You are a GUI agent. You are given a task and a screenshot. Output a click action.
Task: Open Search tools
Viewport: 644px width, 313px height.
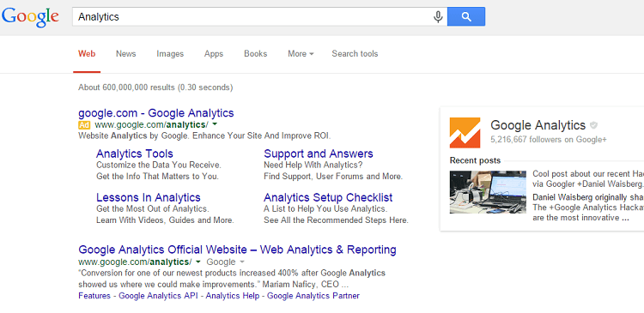tap(355, 54)
